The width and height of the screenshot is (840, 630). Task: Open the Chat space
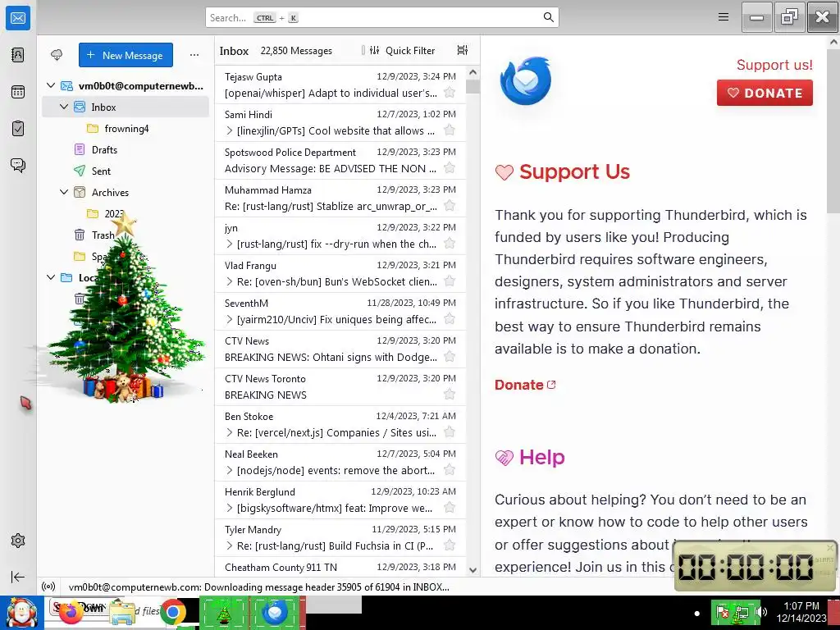pyautogui.click(x=18, y=165)
